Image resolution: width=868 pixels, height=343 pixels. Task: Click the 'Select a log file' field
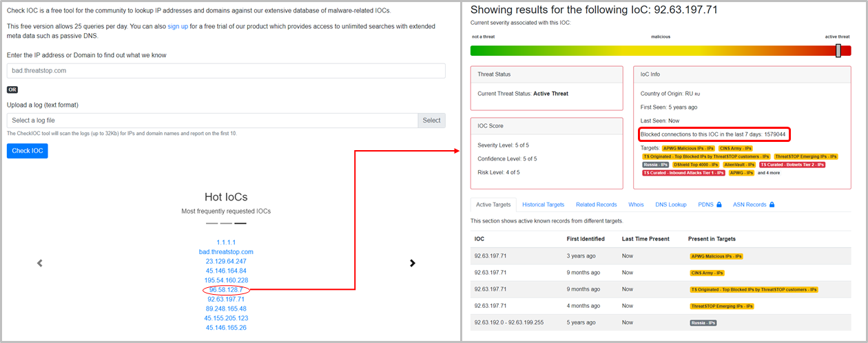pyautogui.click(x=212, y=121)
